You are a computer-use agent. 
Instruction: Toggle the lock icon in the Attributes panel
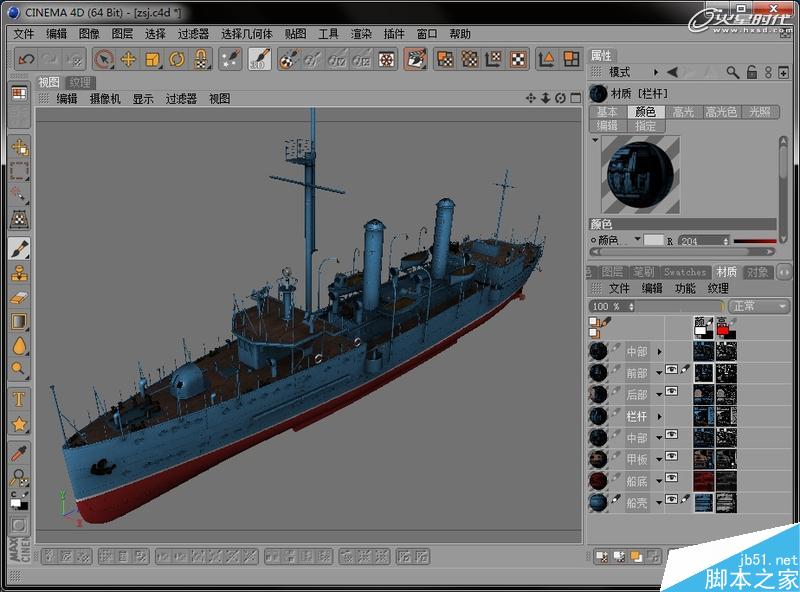pyautogui.click(x=751, y=72)
